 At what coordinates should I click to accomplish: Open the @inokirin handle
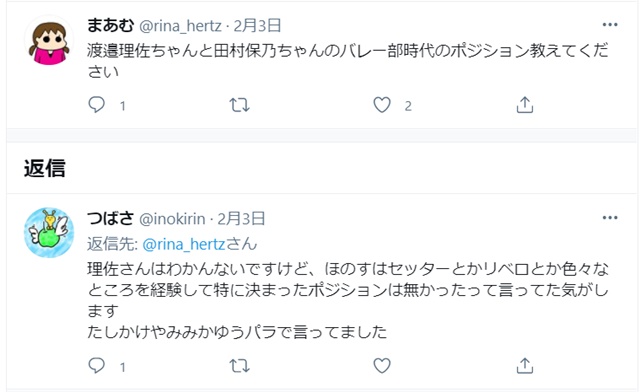click(172, 219)
